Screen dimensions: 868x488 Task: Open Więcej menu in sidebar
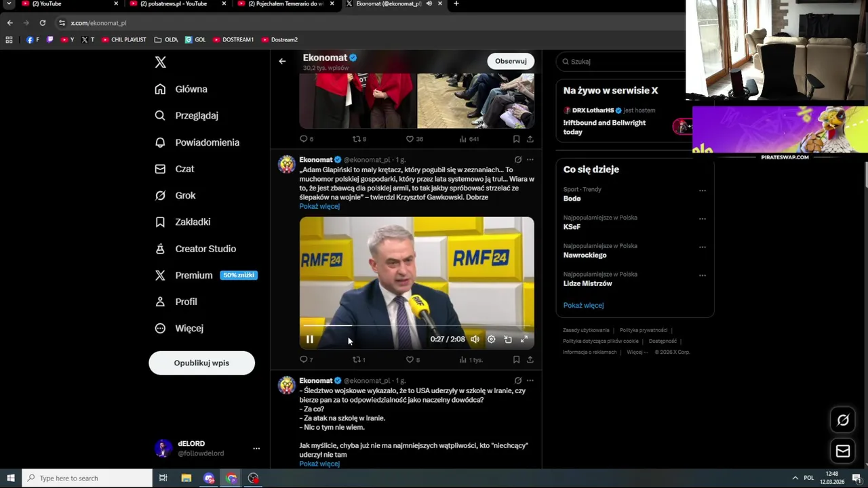179,328
